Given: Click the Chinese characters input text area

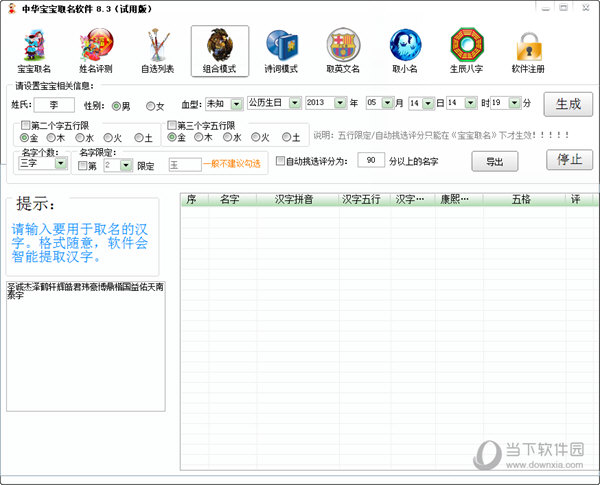Looking at the screenshot, I should tap(86, 346).
